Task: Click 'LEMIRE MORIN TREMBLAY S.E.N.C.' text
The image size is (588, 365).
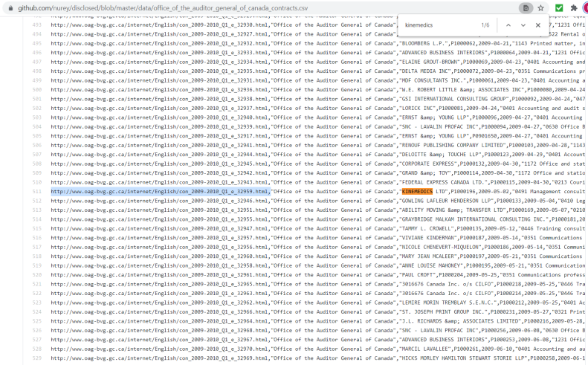Action: tap(448, 303)
